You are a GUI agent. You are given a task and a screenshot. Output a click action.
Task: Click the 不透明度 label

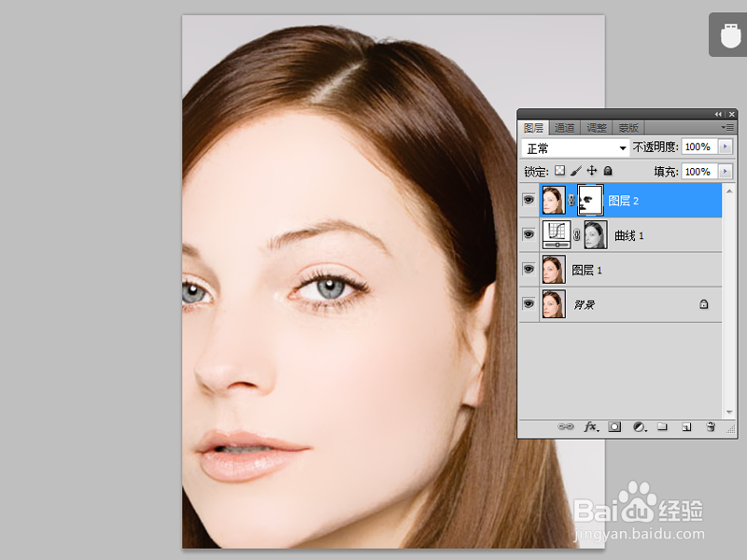coord(655,147)
